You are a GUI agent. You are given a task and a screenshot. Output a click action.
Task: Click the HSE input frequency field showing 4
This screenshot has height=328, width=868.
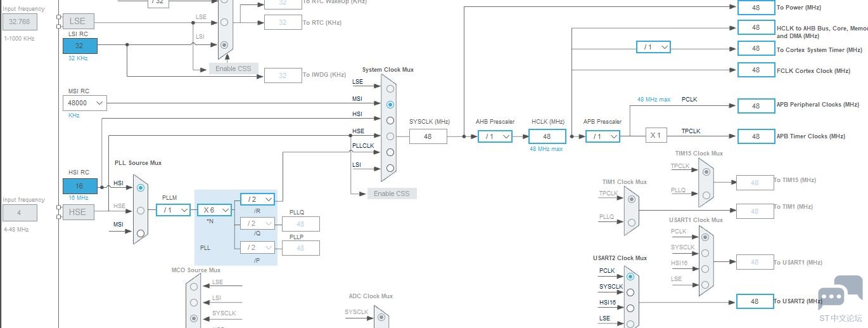[x=20, y=213]
